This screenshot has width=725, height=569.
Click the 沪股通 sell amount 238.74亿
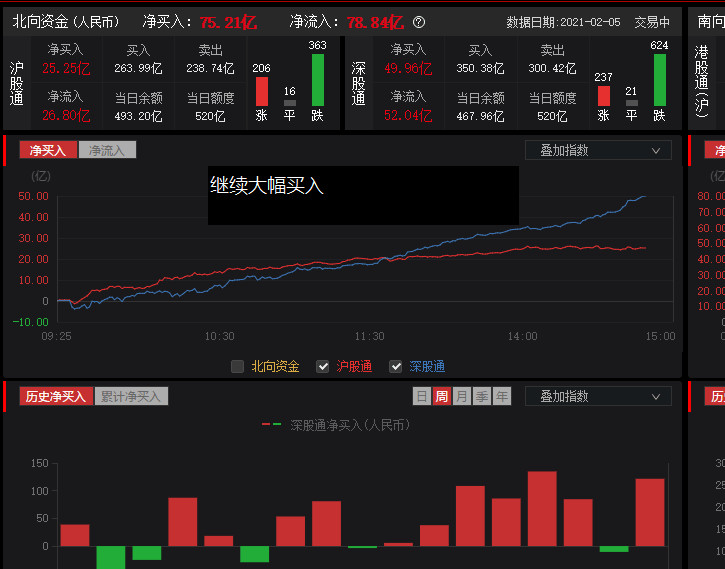[x=210, y=68]
